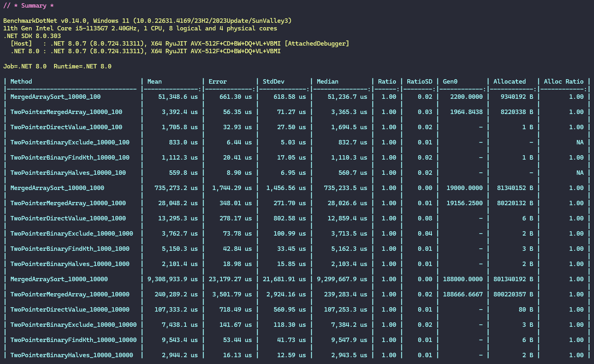Select the TwoPointerBinaryExclude_10000_100 row name
594x364 pixels.
70,142
